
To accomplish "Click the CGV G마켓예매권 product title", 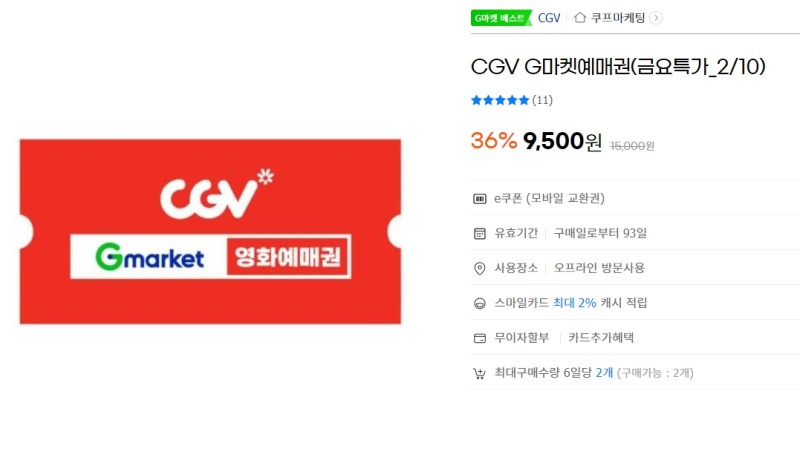I will (618, 67).
